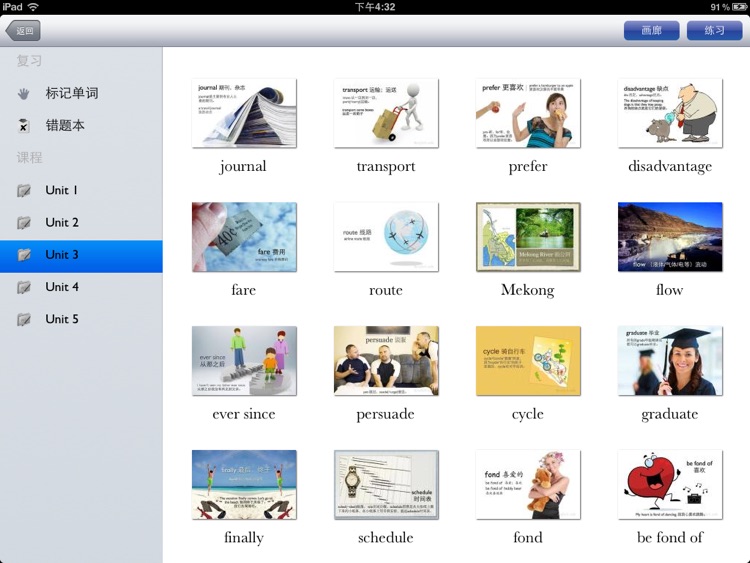Image resolution: width=750 pixels, height=563 pixels.
Task: Select Unit 1 in the course list
Action: (81, 190)
